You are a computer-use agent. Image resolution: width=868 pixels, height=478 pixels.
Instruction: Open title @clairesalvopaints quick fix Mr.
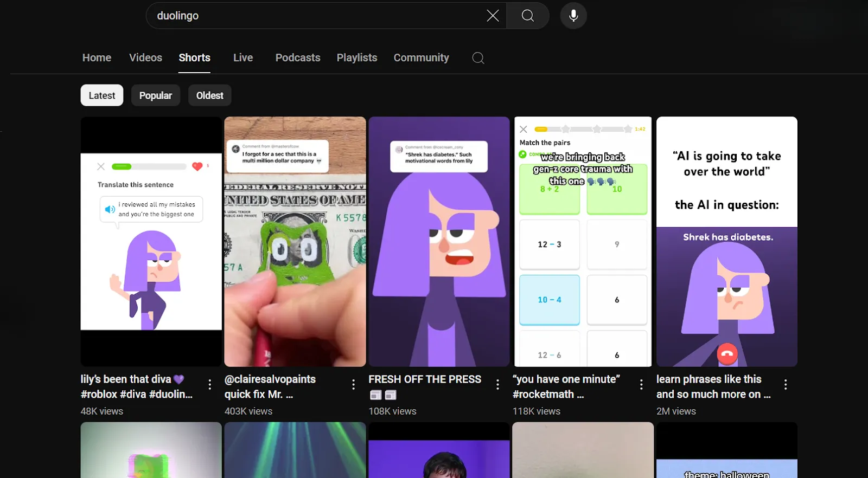[270, 387]
